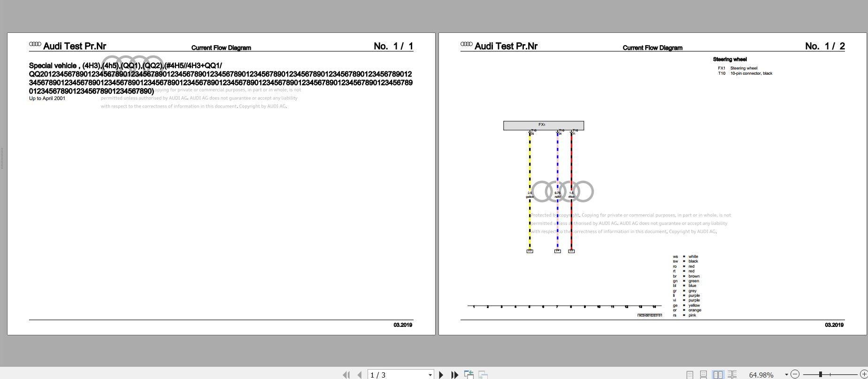
Task: Click 'Up to April 2001' text
Action: pyautogui.click(x=47, y=98)
